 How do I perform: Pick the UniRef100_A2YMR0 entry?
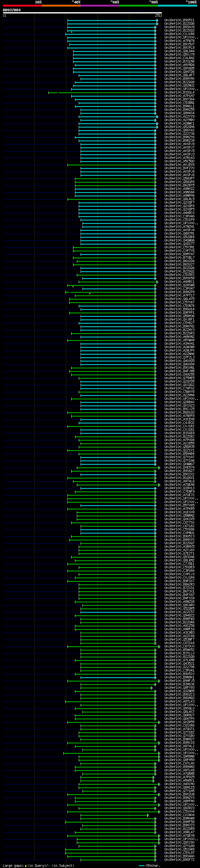click(179, 120)
